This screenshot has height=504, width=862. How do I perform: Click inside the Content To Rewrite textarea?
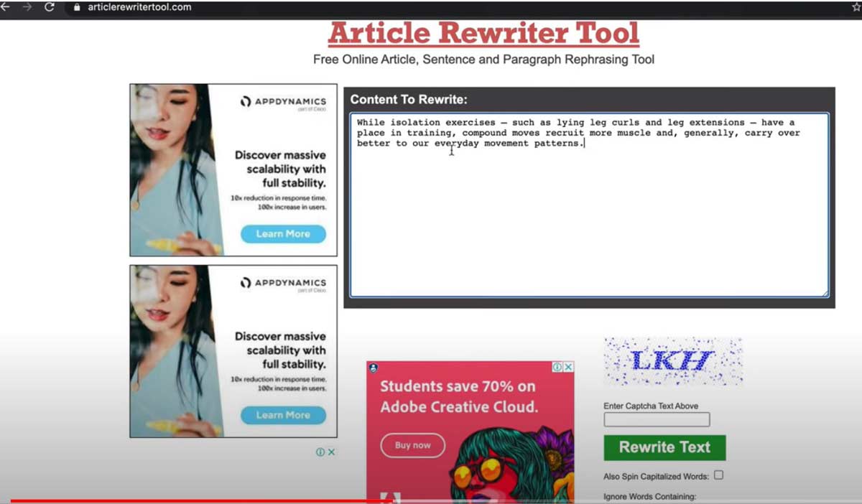pos(588,215)
